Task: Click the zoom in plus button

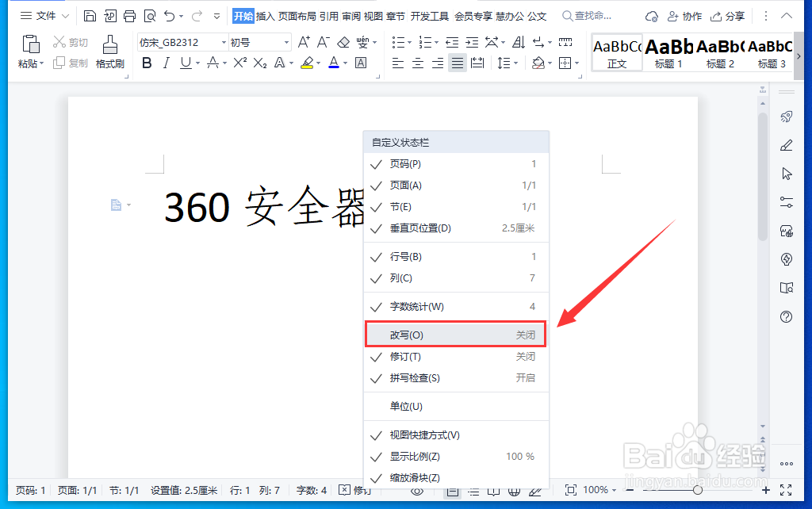Action: point(766,490)
